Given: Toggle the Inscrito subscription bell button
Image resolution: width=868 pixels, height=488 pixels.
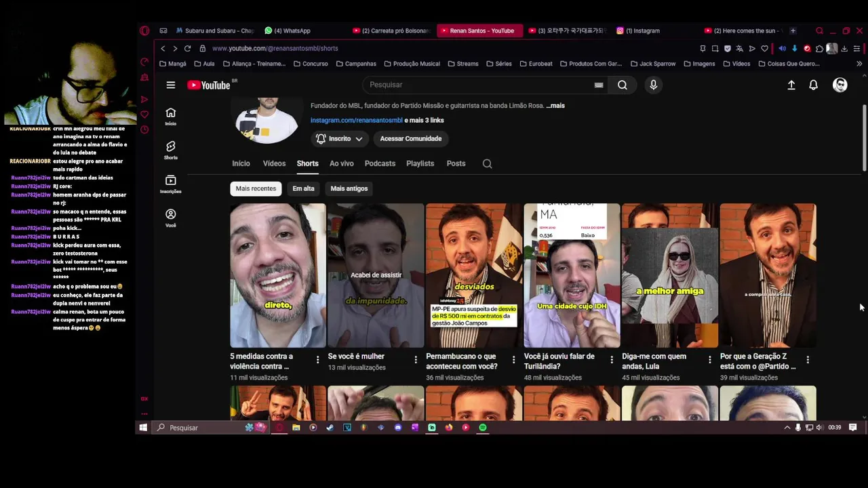Looking at the screenshot, I should [x=340, y=138].
